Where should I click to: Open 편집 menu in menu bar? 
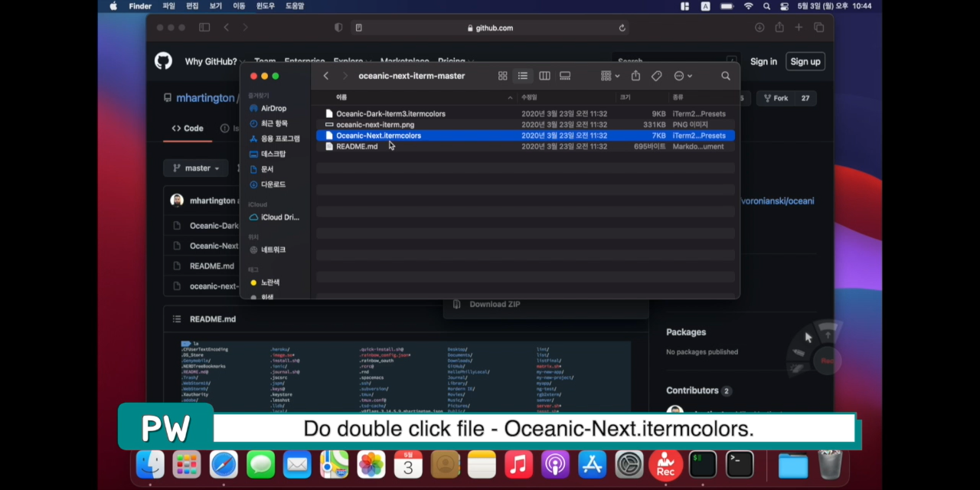[192, 6]
